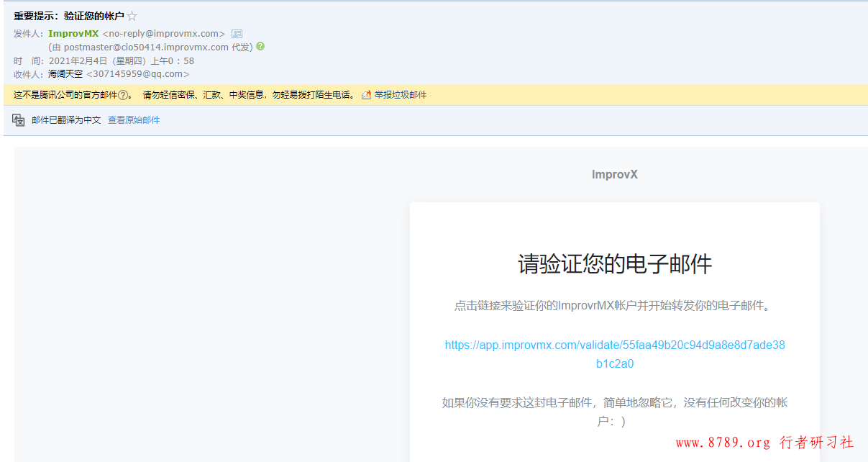This screenshot has width=868, height=462.
Task: Click recipient name 海阔天空
Action: pos(65,74)
